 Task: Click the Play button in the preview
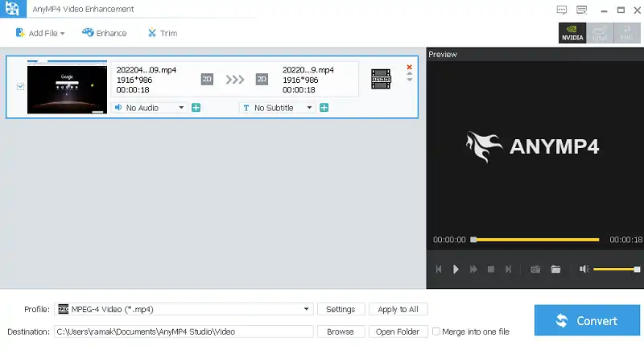(456, 270)
